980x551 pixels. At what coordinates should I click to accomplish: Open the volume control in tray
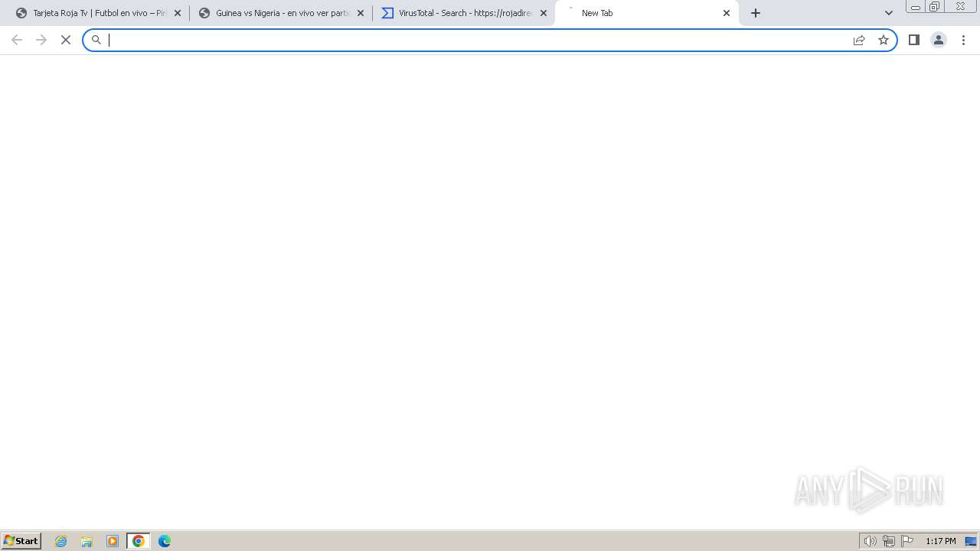pos(871,541)
